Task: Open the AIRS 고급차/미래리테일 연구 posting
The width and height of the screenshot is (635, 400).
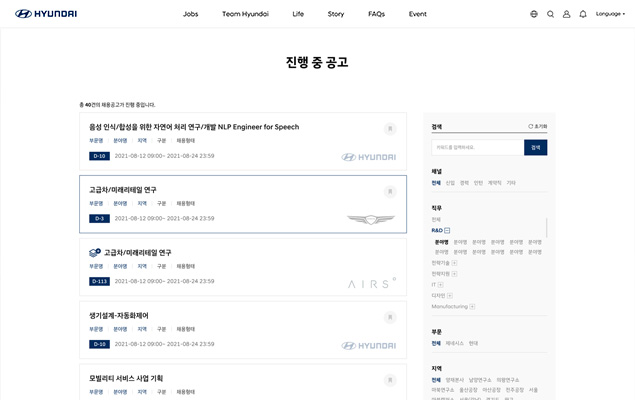Action: tap(138, 253)
